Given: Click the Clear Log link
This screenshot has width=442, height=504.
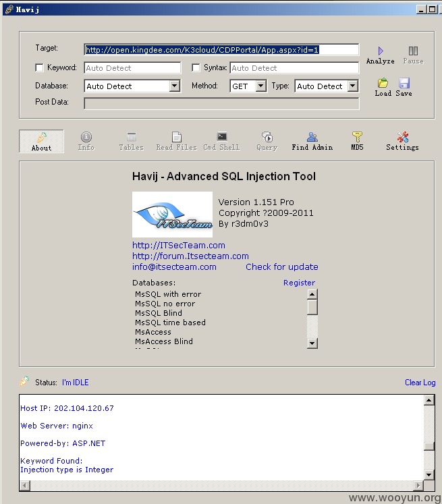Looking at the screenshot, I should (420, 383).
